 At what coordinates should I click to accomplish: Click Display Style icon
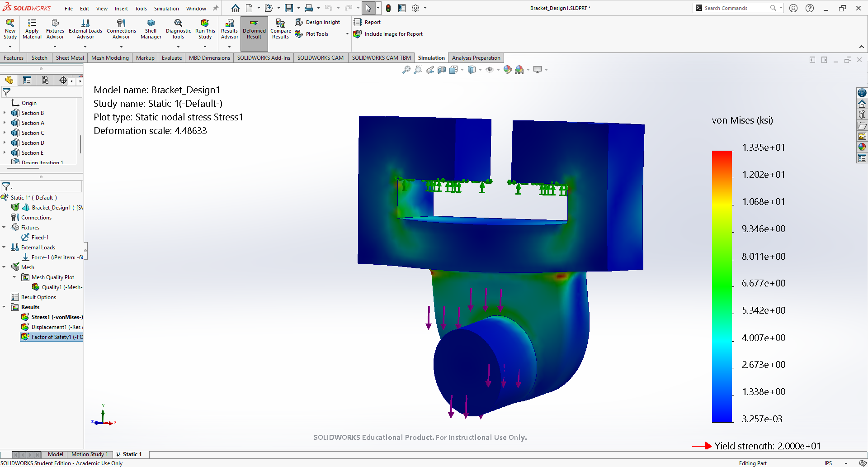pos(472,70)
